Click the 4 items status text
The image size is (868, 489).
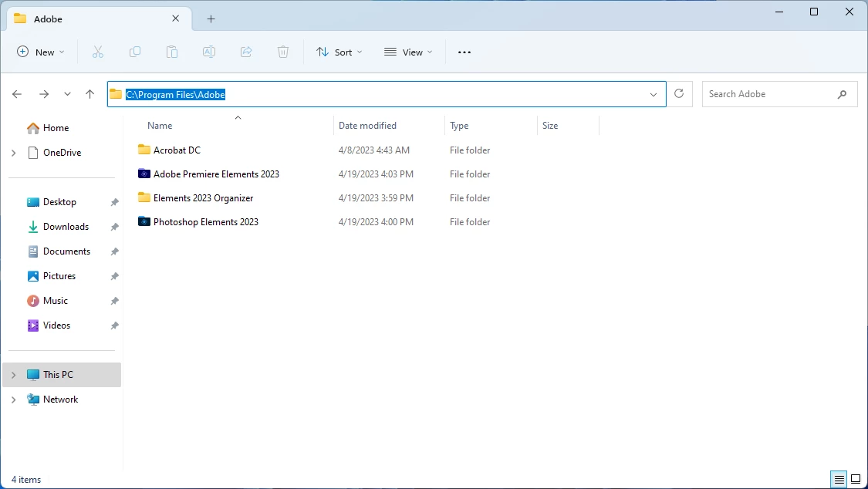pyautogui.click(x=26, y=480)
